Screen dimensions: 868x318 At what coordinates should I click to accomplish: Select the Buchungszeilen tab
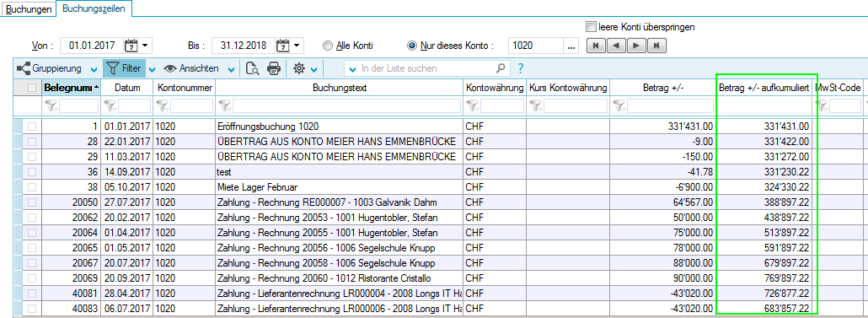[x=94, y=8]
